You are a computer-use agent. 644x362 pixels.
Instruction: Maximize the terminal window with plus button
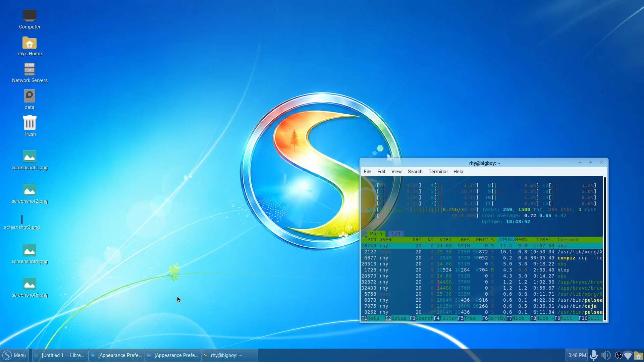[x=590, y=163]
